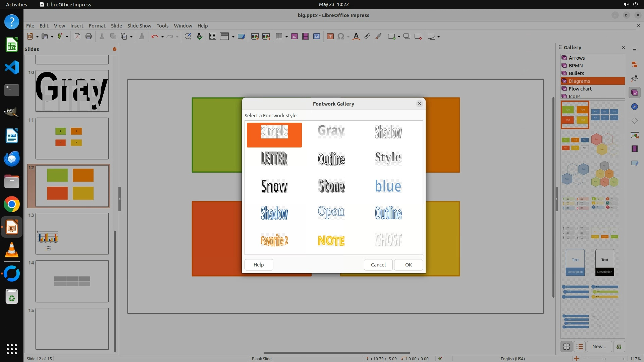Expand the Insert Table dropdown arrow
This screenshot has height=362, width=644.
286,37
